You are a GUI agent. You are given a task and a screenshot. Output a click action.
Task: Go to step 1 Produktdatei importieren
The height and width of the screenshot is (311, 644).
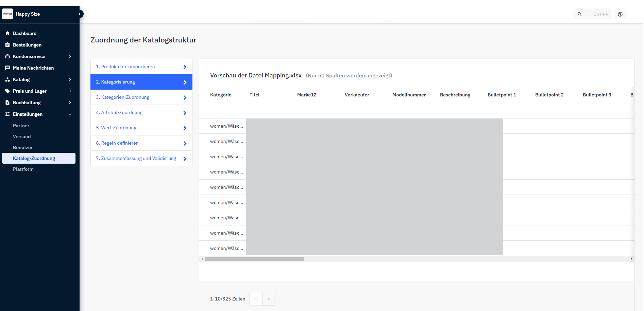(x=141, y=67)
